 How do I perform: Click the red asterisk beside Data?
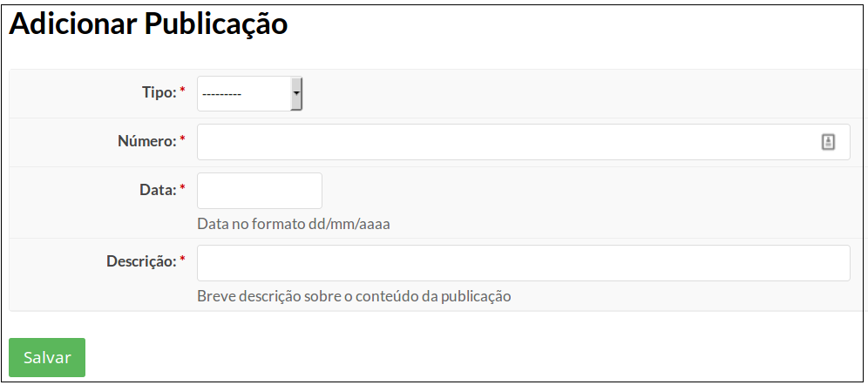point(182,188)
